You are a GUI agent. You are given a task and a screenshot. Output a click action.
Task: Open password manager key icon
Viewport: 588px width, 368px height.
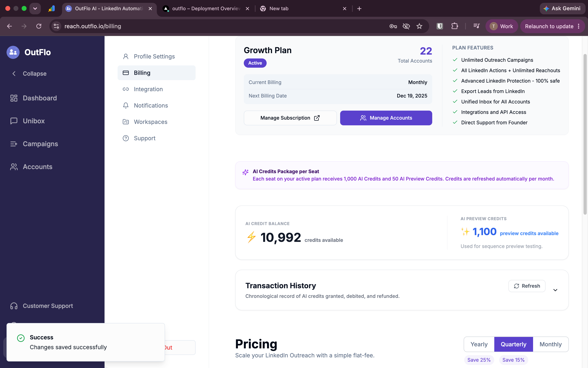393,26
